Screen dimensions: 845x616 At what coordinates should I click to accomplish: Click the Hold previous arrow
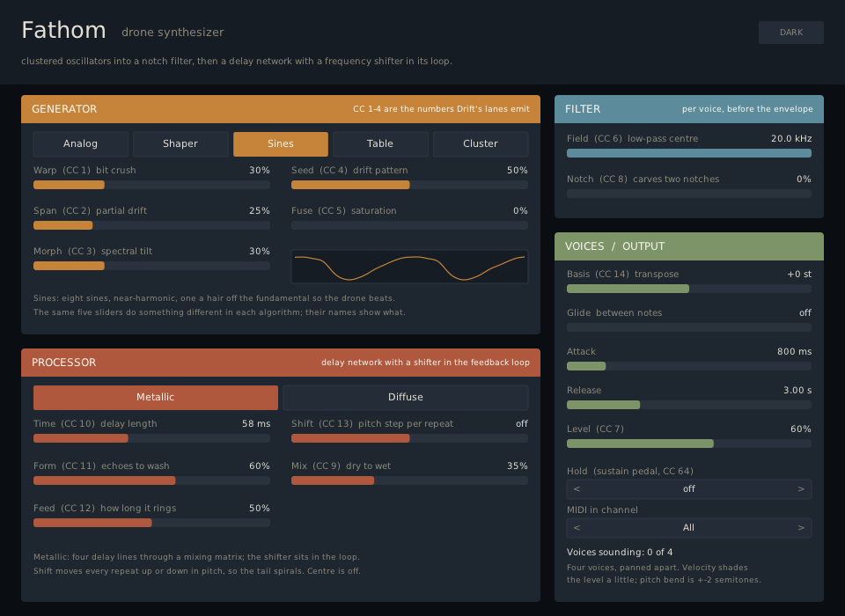pyautogui.click(x=577, y=488)
